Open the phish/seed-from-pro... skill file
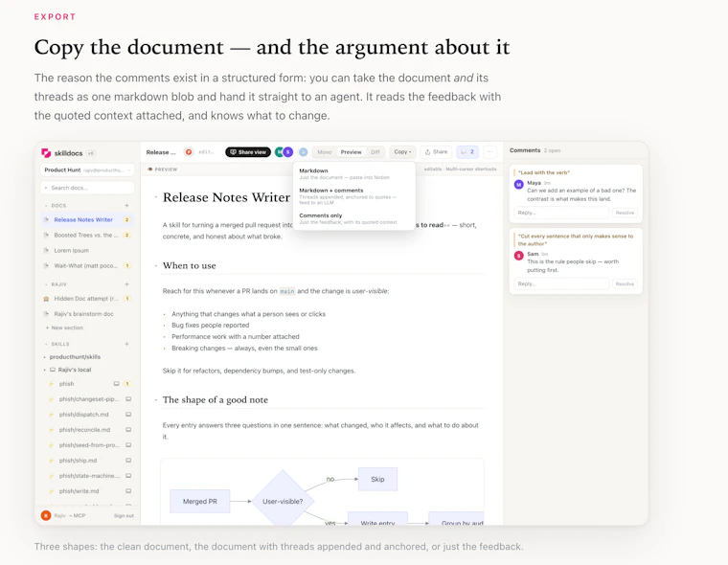Image resolution: width=728 pixels, height=565 pixels. (89, 445)
